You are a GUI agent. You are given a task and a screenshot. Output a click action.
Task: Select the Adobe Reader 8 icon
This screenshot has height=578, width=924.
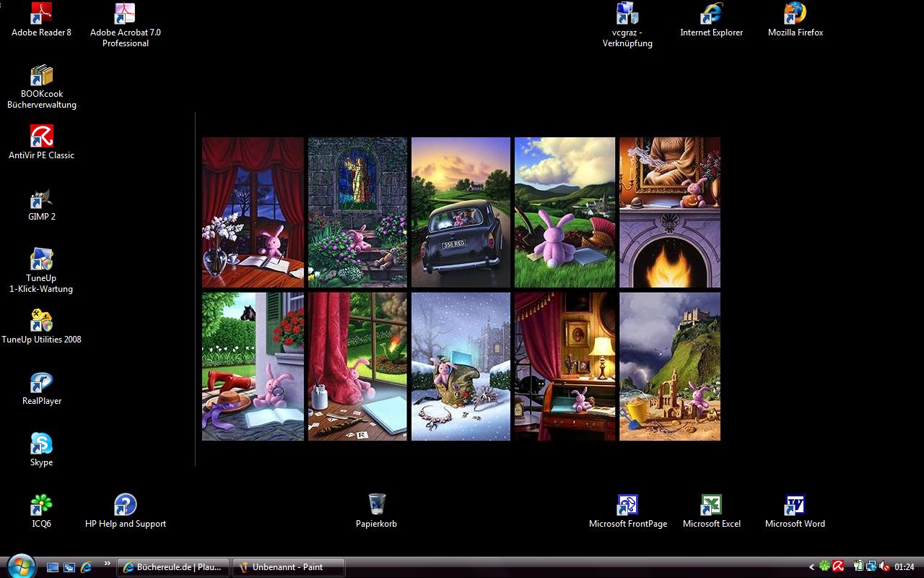41,14
